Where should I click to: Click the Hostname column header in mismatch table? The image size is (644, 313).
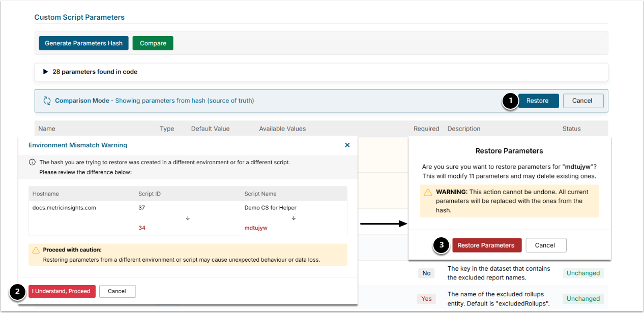coord(46,194)
